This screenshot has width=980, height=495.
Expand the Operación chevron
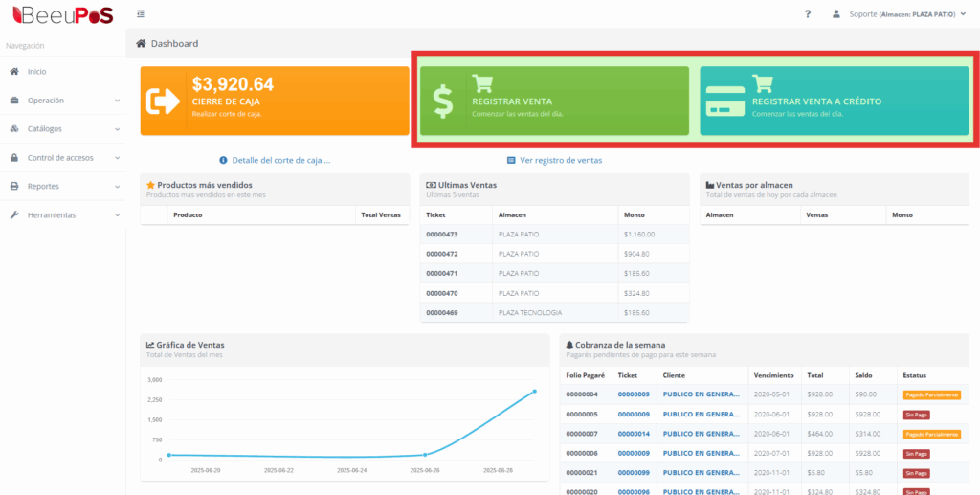coord(118,101)
